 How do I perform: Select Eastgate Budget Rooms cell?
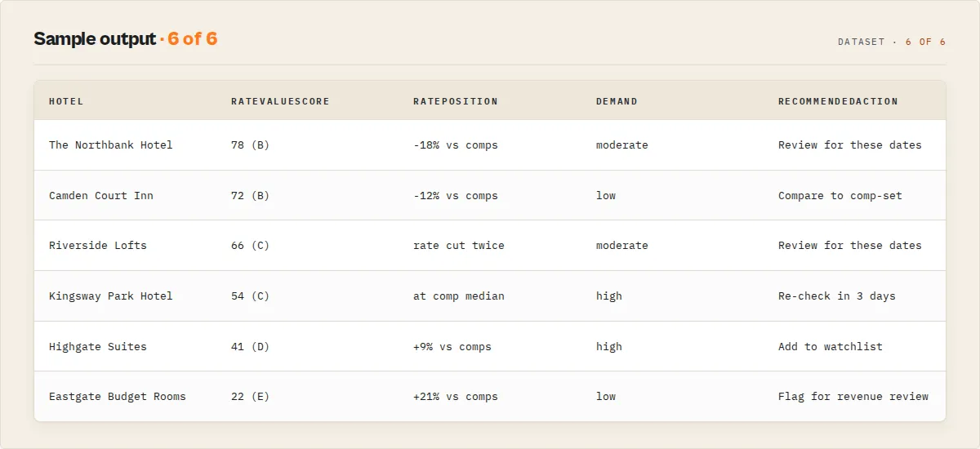click(x=118, y=397)
